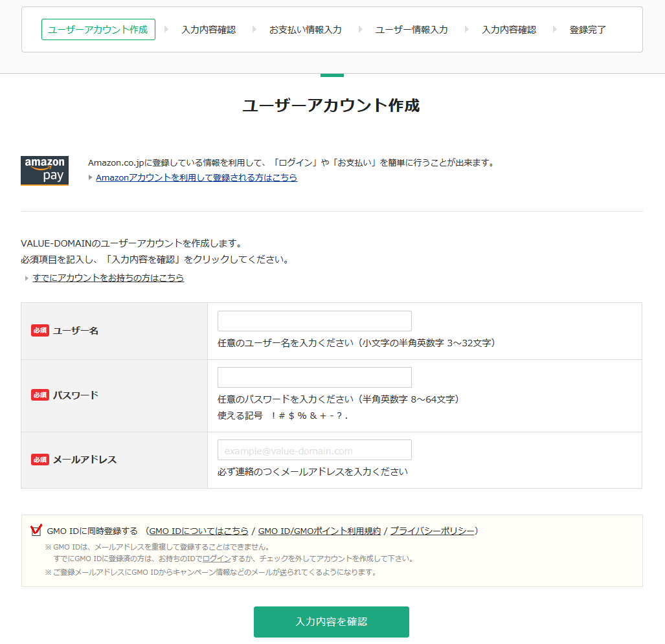
Task: Click the arrow before the Amazon account link
Action: point(91,177)
